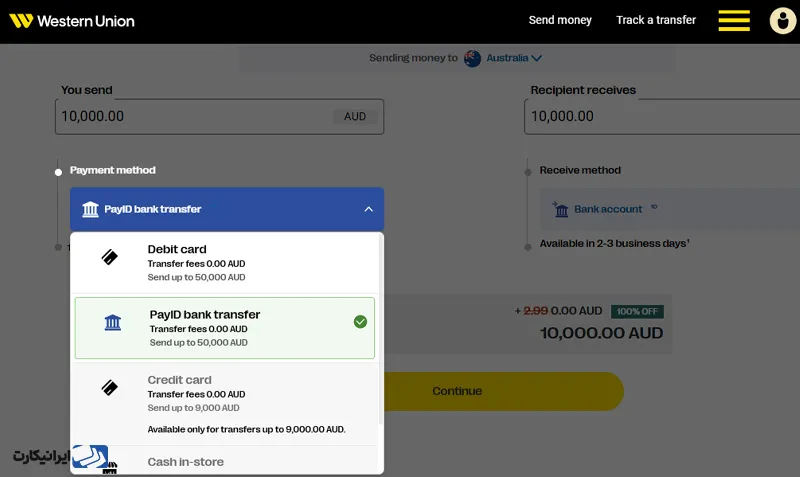Viewport: 800px width, 477px height.
Task: Click the '10,000.00 AUD' total amount
Action: 602,333
